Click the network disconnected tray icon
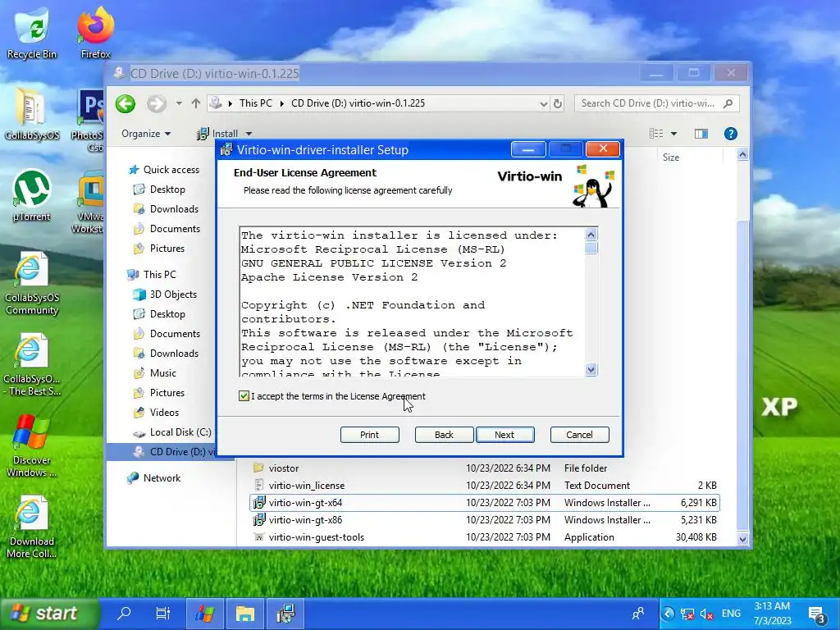Screen dimensions: 840x630 (687, 614)
